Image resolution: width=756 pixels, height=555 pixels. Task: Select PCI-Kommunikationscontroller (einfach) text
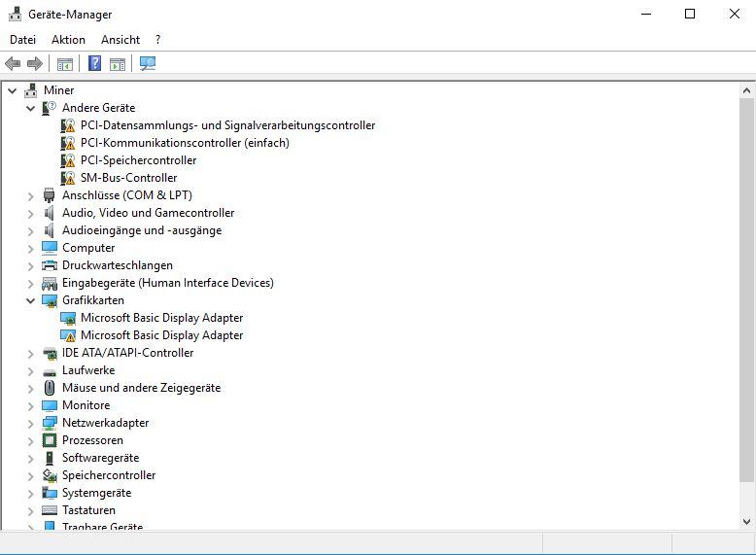[185, 143]
